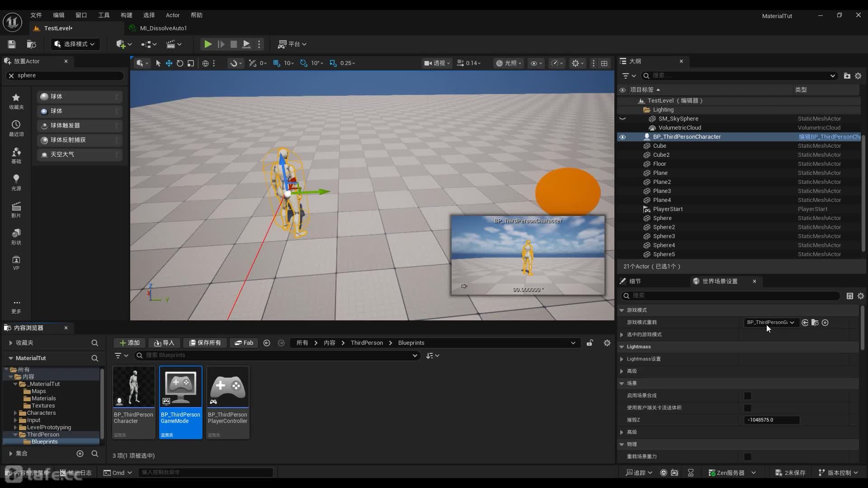Toggle visibility of BP_ThirdPersonCharacter

pyautogui.click(x=623, y=137)
